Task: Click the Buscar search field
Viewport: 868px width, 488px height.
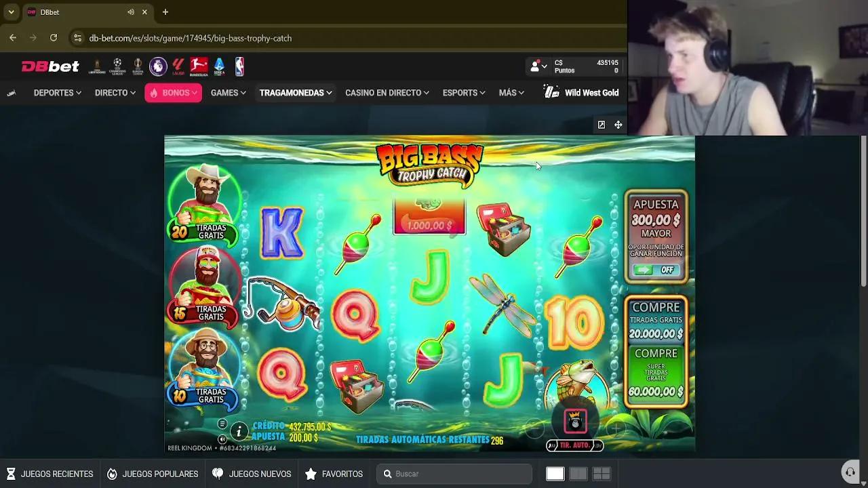Action: [x=454, y=474]
